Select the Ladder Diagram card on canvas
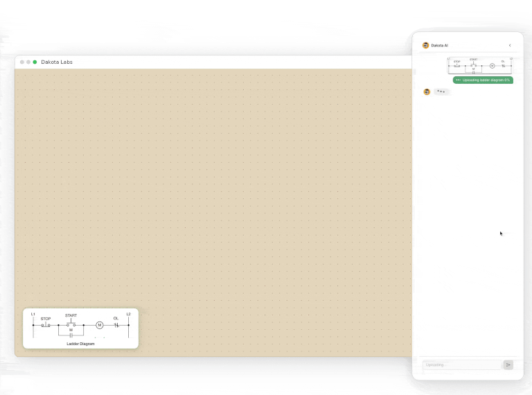The image size is (532, 395). tap(81, 328)
